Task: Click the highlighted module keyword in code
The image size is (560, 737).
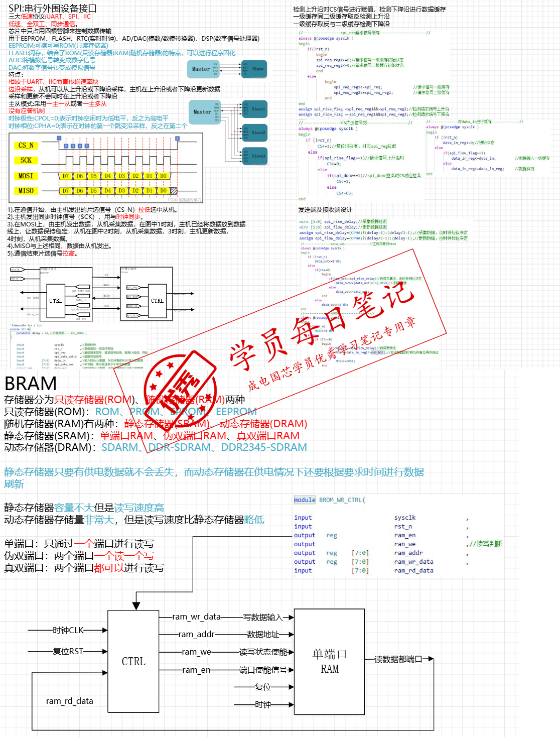Action: (305, 500)
